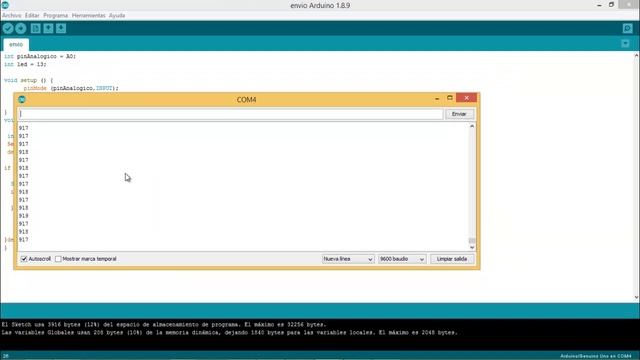Click the pinMode (pinAnalogico,INPUT) line
The height and width of the screenshot is (360, 640).
tap(71, 88)
